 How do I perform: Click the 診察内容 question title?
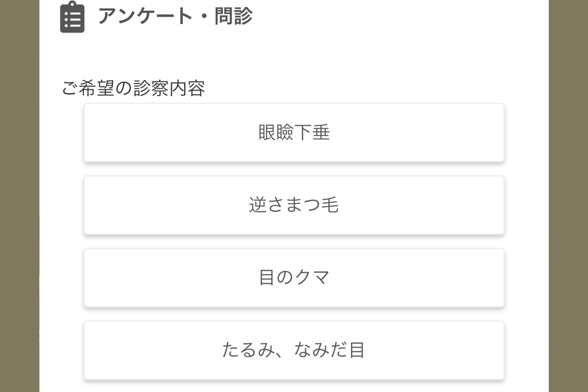[x=169, y=88]
